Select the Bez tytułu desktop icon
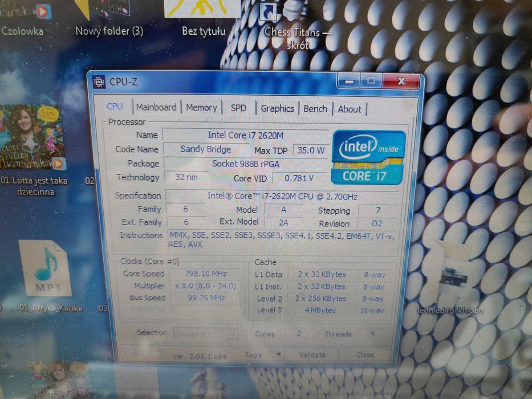 pyautogui.click(x=202, y=10)
